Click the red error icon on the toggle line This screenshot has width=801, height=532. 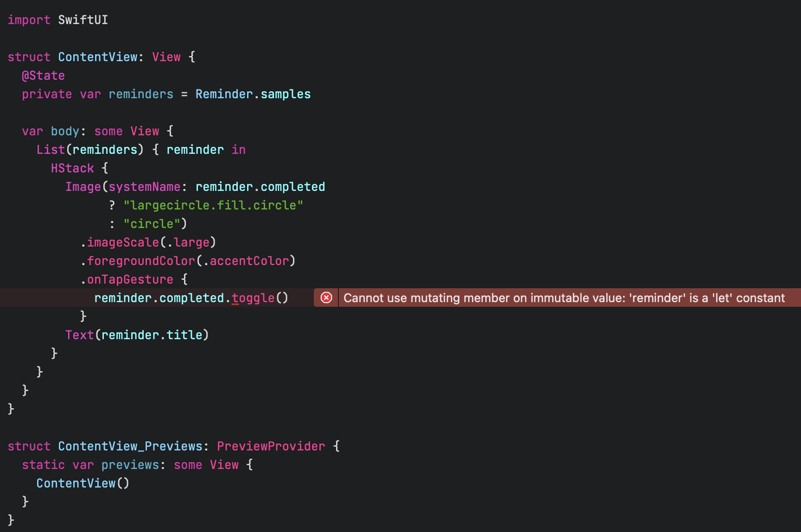[x=326, y=298]
